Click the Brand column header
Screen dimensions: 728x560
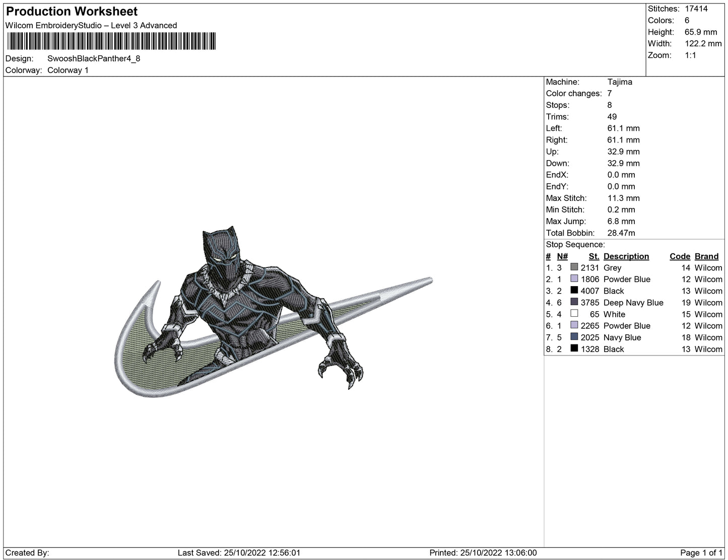tap(706, 256)
